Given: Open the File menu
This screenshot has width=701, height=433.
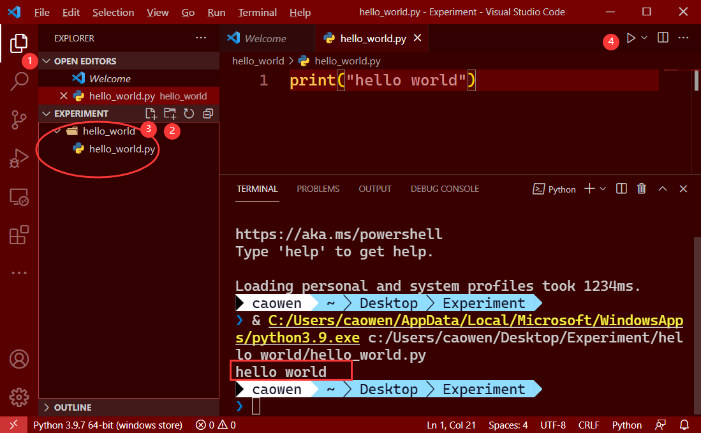Looking at the screenshot, I should point(42,13).
